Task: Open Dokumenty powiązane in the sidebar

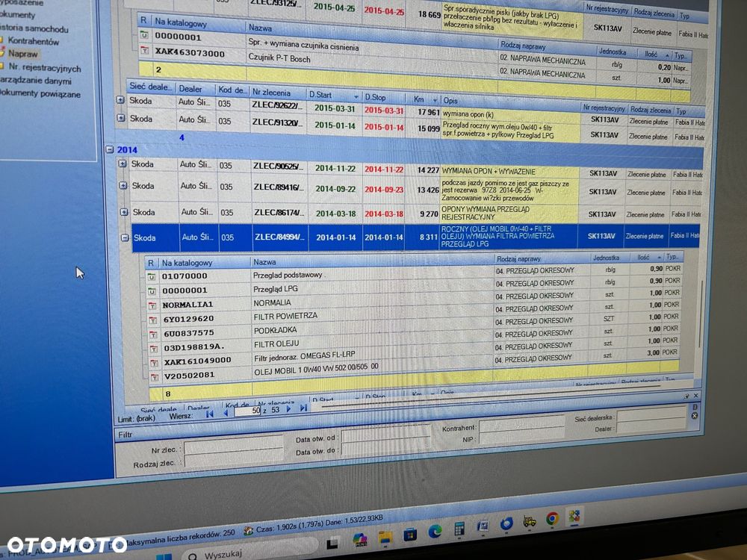Action: point(40,93)
